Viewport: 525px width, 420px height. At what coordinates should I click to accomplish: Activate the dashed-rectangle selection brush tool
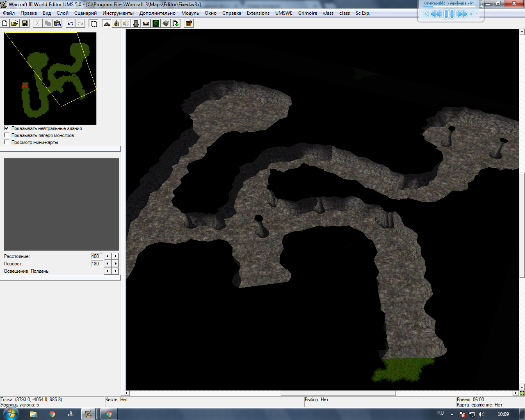point(94,23)
